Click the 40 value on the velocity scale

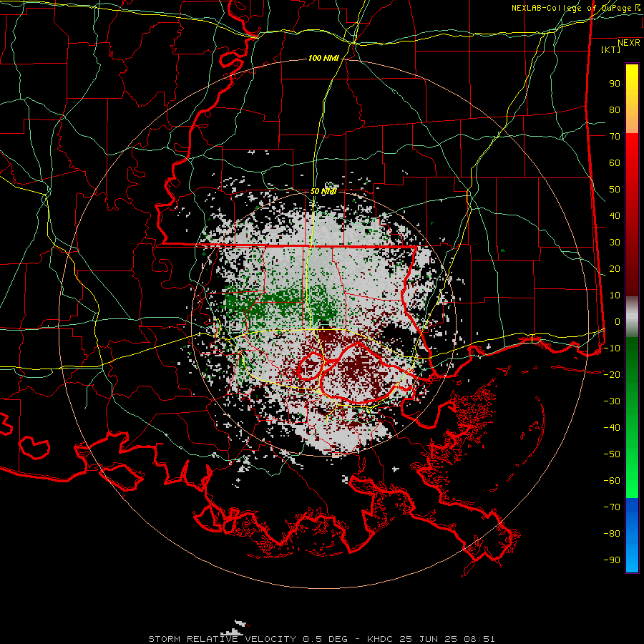615,215
